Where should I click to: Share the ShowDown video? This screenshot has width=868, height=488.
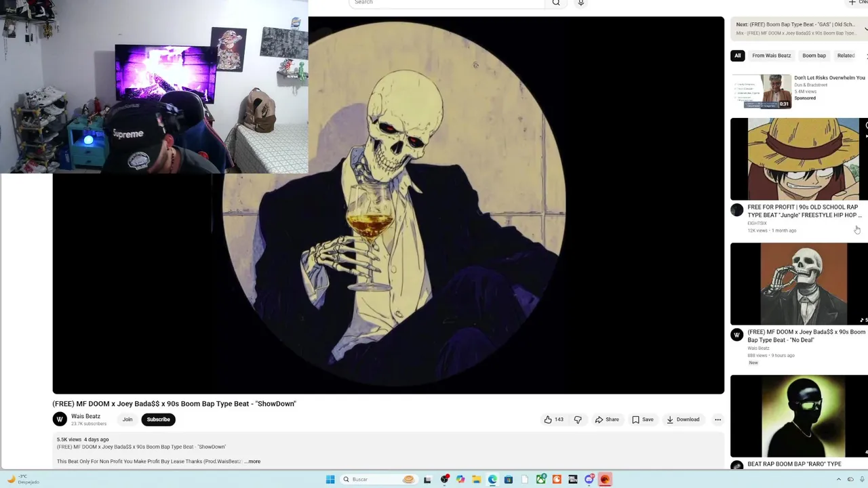pos(607,420)
